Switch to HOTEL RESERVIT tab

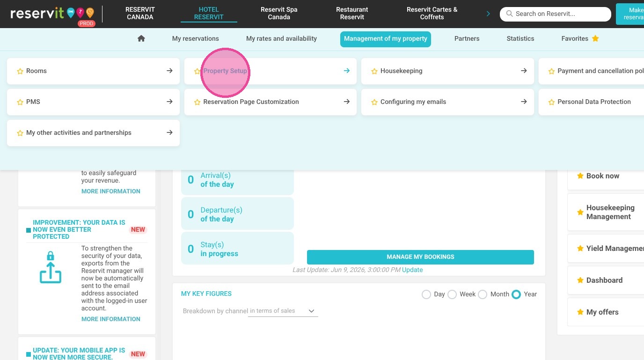tap(209, 13)
